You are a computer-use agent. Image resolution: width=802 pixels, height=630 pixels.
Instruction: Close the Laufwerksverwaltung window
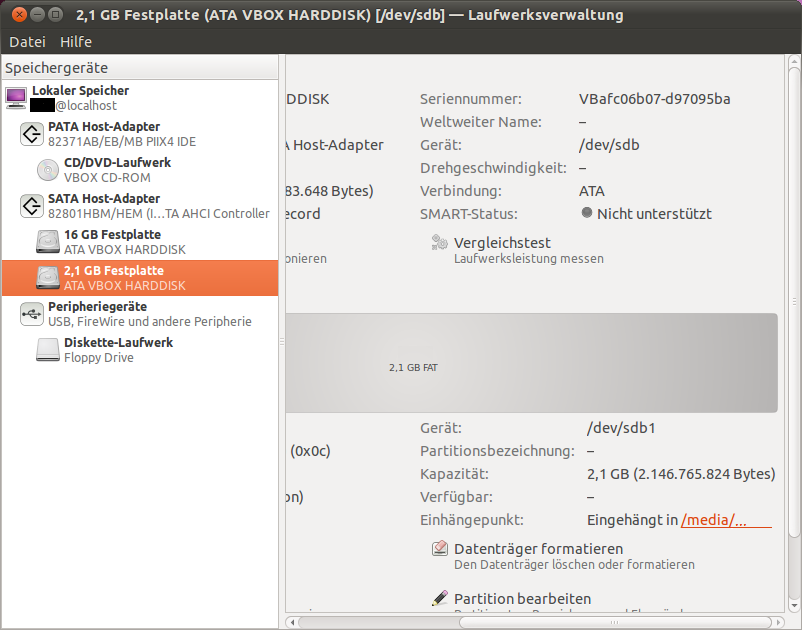pos(18,15)
